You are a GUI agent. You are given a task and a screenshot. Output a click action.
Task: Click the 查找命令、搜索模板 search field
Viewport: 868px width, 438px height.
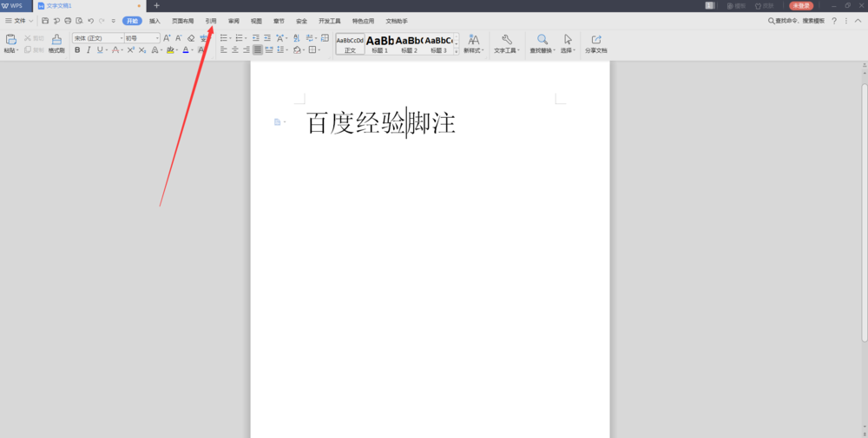coord(796,21)
